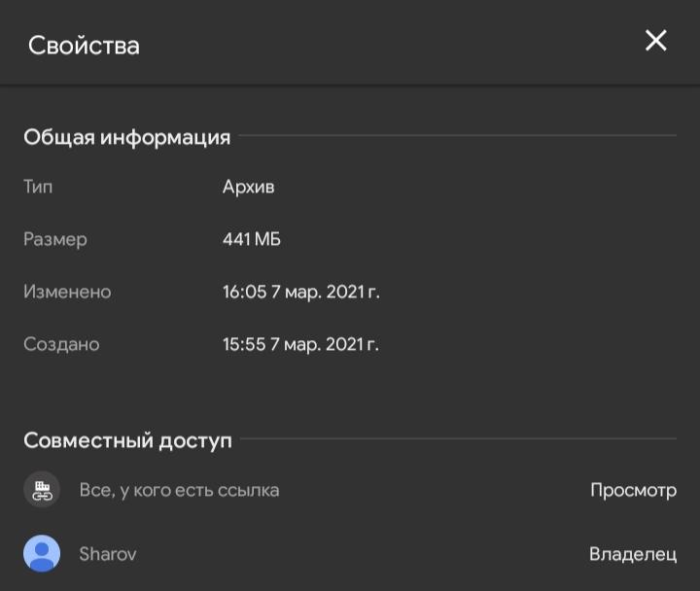The height and width of the screenshot is (591, 700).
Task: Click Sharov's profile avatar
Action: [x=42, y=554]
